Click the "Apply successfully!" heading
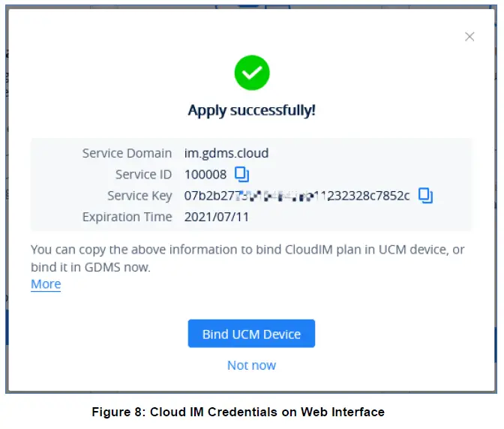 pos(252,110)
